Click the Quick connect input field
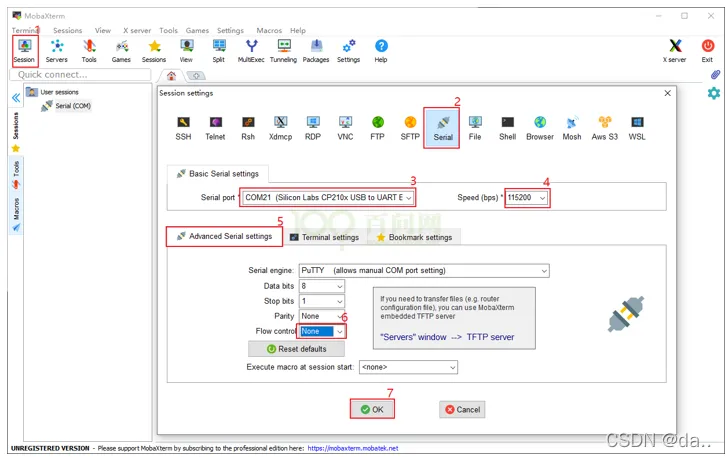This screenshot has height=457, width=726. pos(81,75)
